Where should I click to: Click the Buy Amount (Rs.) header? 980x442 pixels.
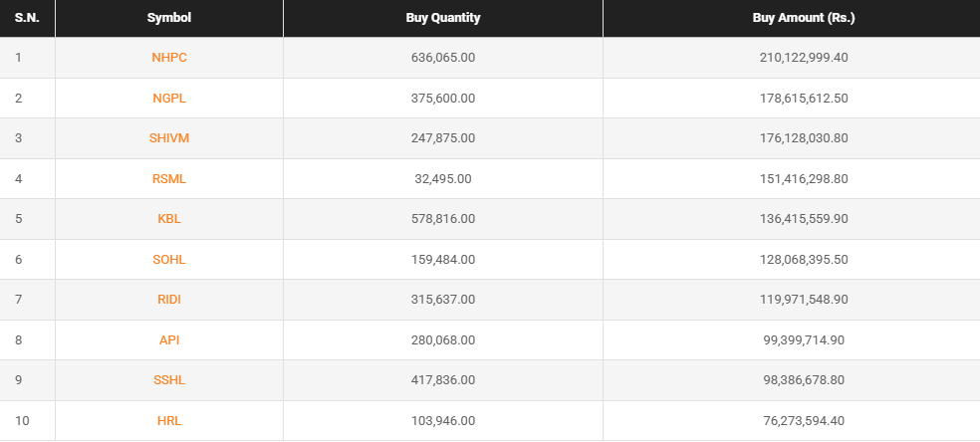(x=804, y=18)
